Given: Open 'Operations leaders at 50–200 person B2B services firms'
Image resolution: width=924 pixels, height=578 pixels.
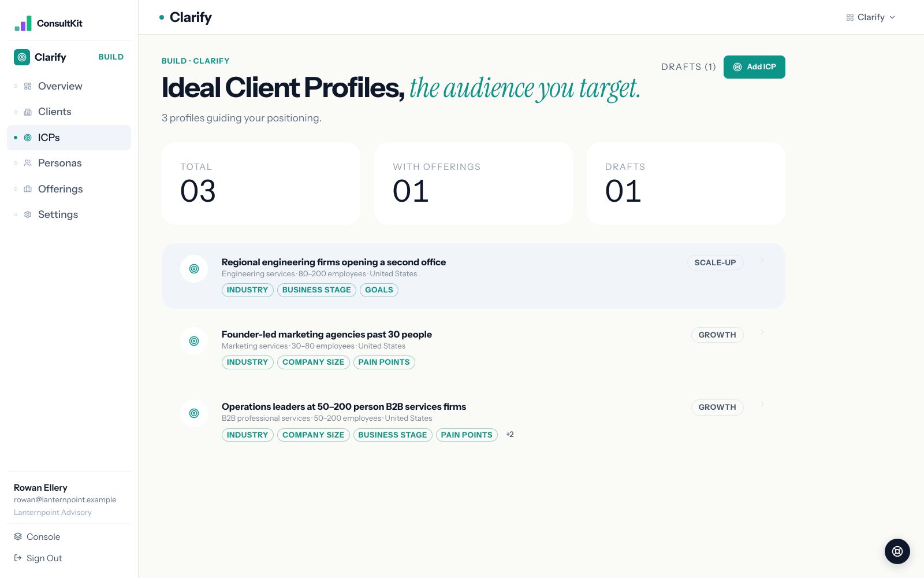Looking at the screenshot, I should pyautogui.click(x=344, y=406).
